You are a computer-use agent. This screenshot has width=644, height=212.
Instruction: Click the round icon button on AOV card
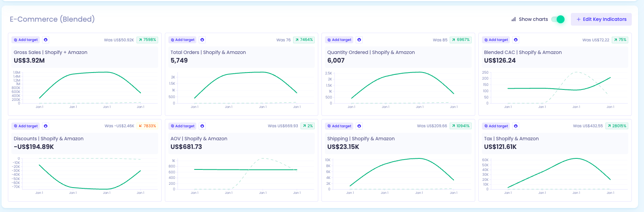click(202, 126)
